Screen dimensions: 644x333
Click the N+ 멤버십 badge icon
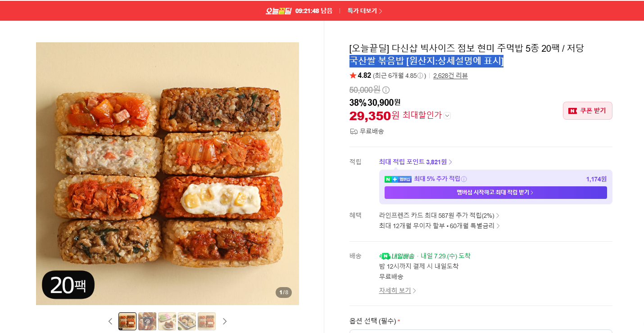pos(398,179)
